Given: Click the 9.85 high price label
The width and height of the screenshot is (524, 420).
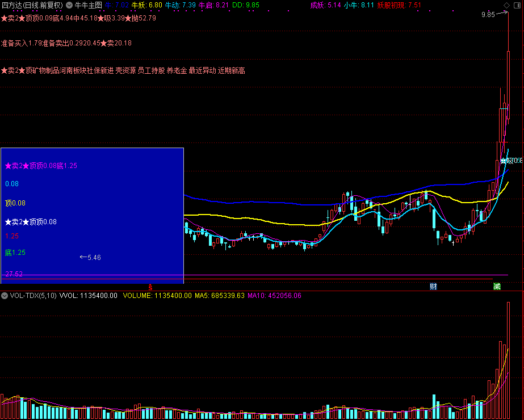Looking at the screenshot, I should pyautogui.click(x=488, y=15).
